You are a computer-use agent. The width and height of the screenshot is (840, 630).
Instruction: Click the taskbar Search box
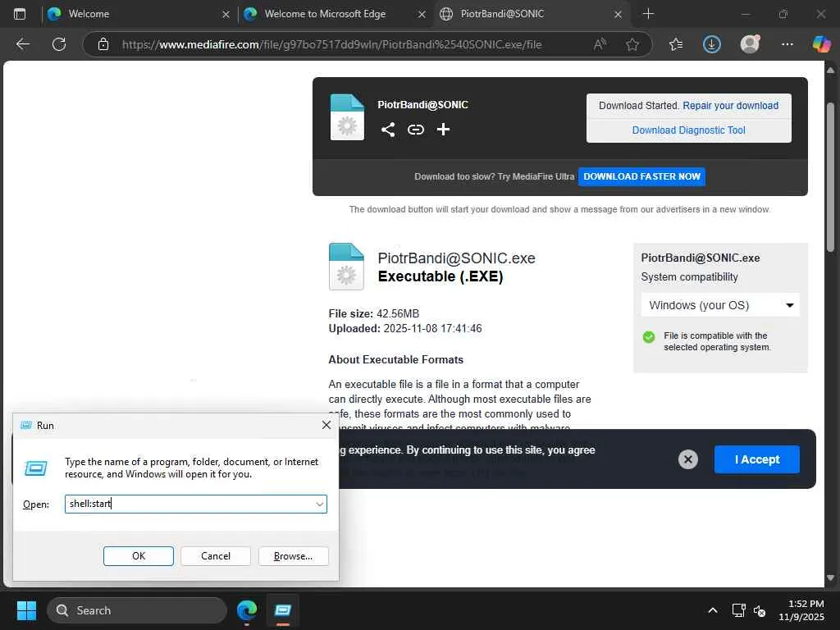tap(137, 610)
